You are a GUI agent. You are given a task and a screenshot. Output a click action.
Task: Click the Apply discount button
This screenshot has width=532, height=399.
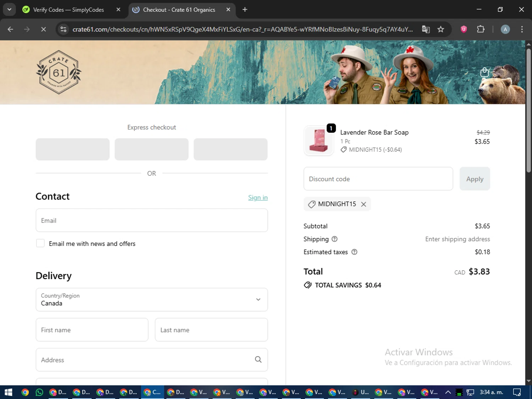475,179
